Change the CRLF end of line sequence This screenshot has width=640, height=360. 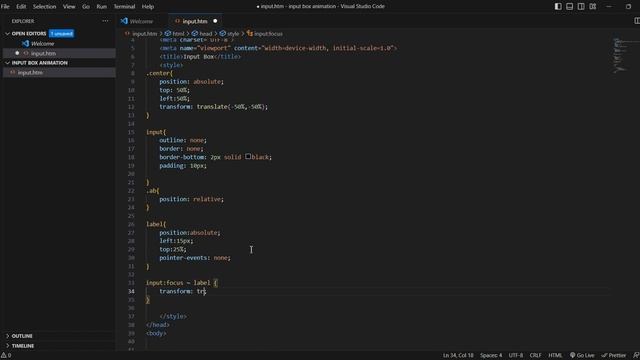(x=536, y=355)
